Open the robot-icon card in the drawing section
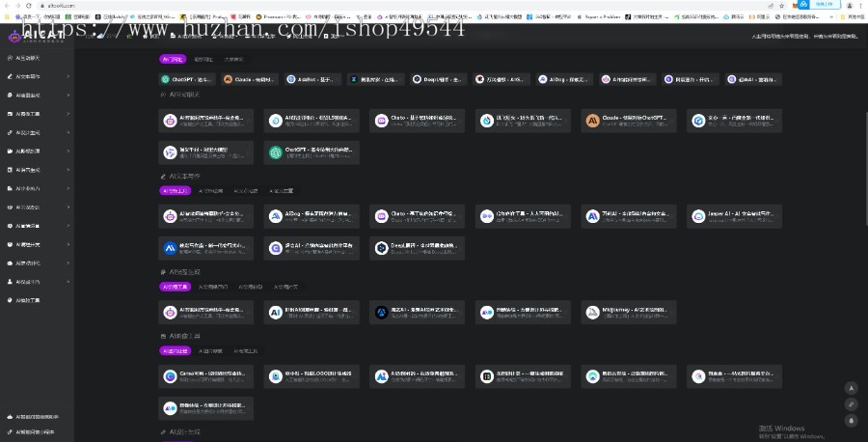Viewport: 868px width, 442px height. (x=206, y=313)
